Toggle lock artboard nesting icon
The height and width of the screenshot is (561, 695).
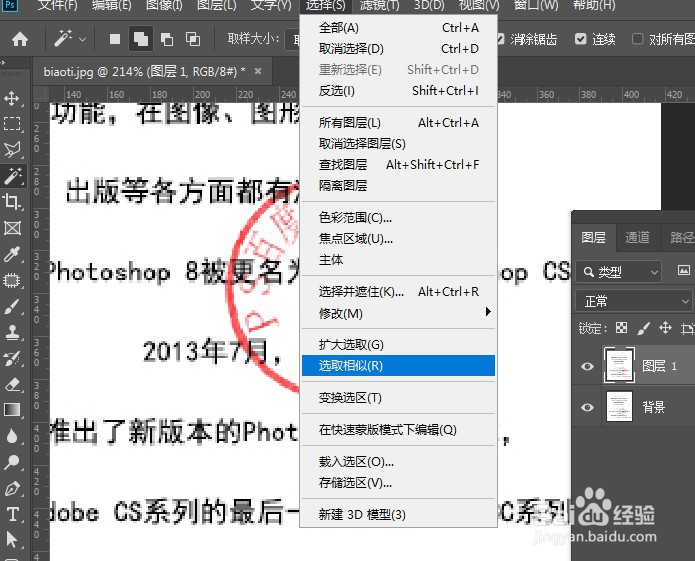pyautogui.click(x=687, y=328)
